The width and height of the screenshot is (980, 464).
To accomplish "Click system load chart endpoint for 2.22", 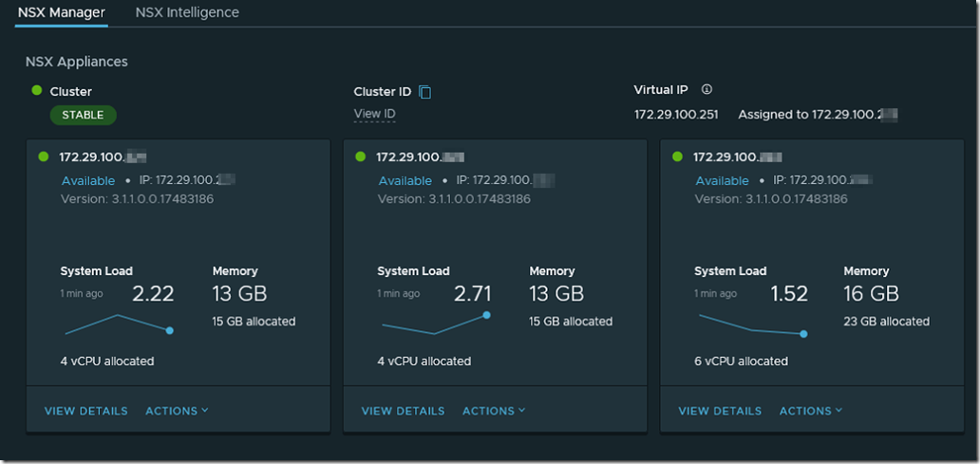I will pyautogui.click(x=169, y=330).
